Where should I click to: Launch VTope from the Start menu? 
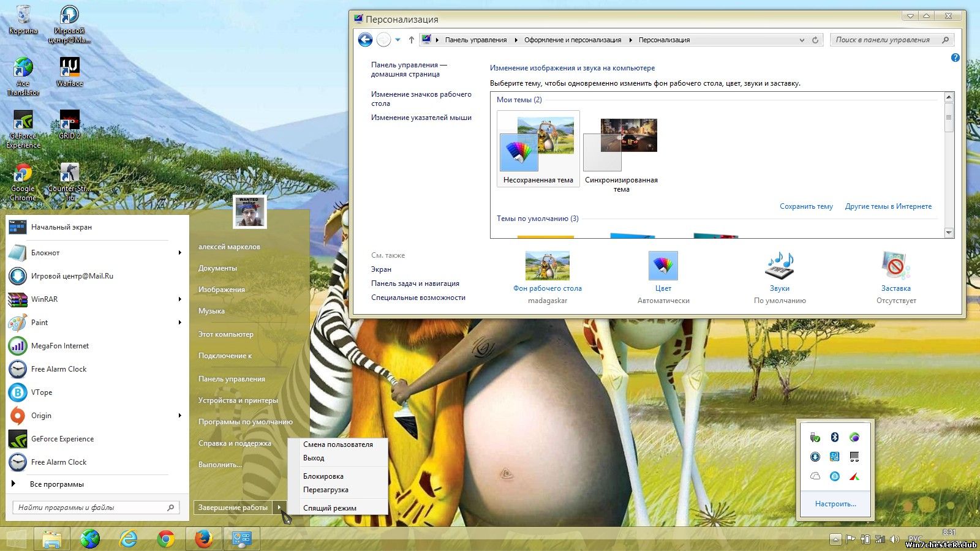97,392
